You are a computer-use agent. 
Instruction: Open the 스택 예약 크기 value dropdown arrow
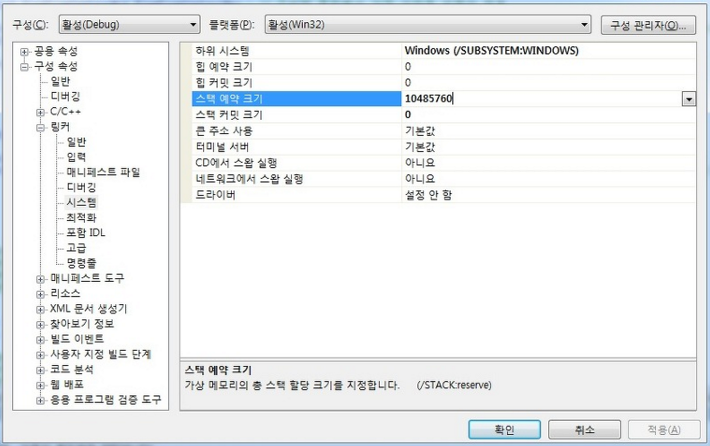(x=689, y=99)
